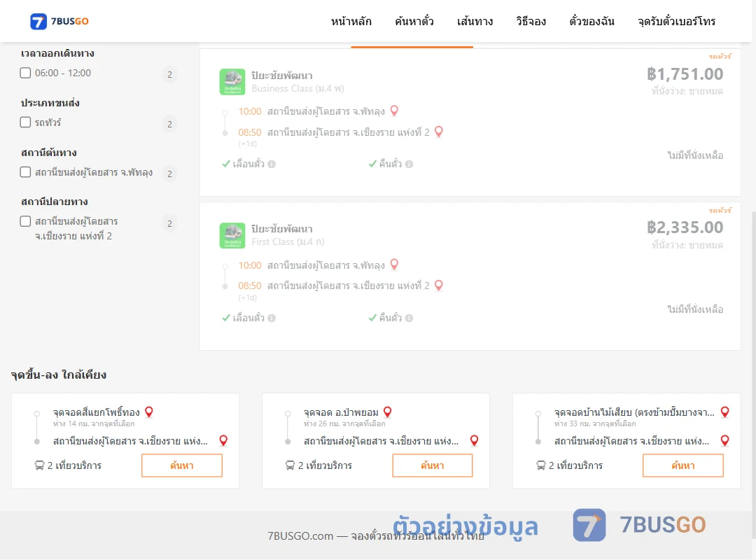This screenshot has width=756, height=560.
Task: Open map pin for พัทลุง in First Class trip
Action: [394, 265]
